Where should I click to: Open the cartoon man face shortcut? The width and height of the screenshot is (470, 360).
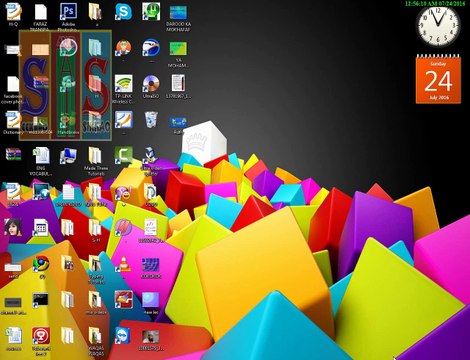pos(123,48)
